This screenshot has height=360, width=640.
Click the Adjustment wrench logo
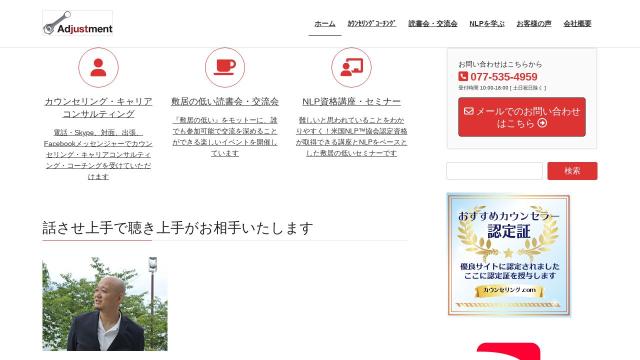78,23
